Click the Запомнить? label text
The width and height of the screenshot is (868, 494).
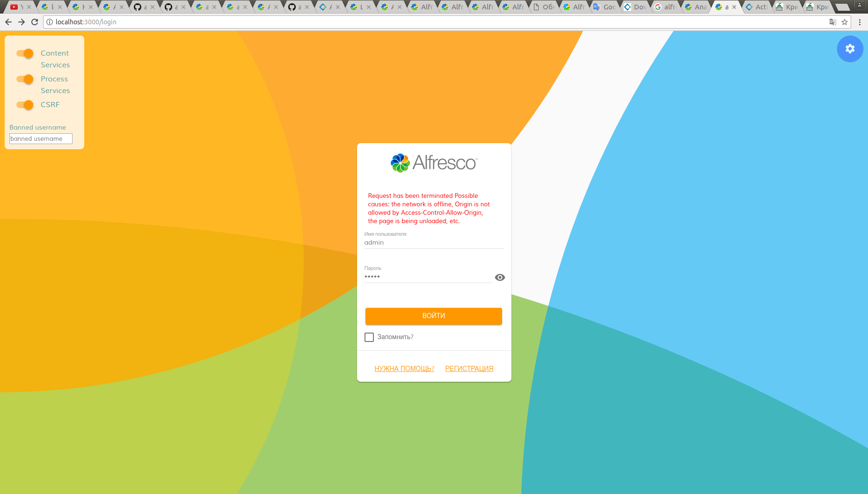pyautogui.click(x=395, y=337)
